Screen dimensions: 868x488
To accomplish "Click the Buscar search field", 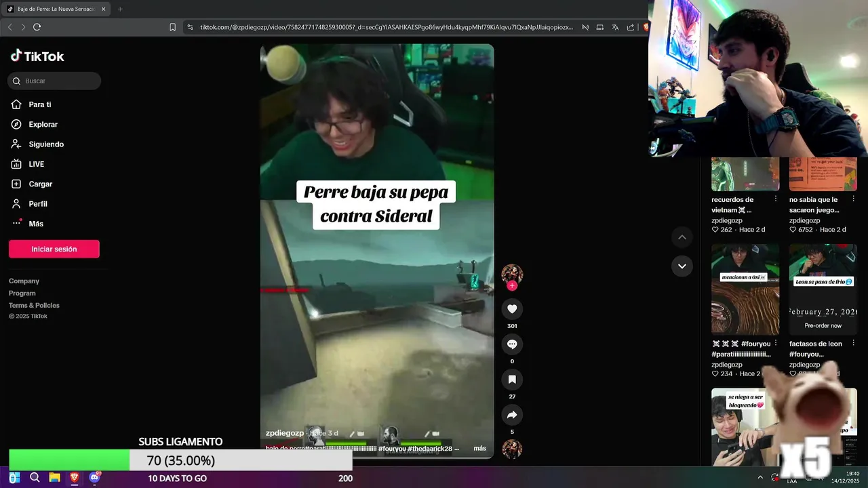I will pyautogui.click(x=54, y=81).
